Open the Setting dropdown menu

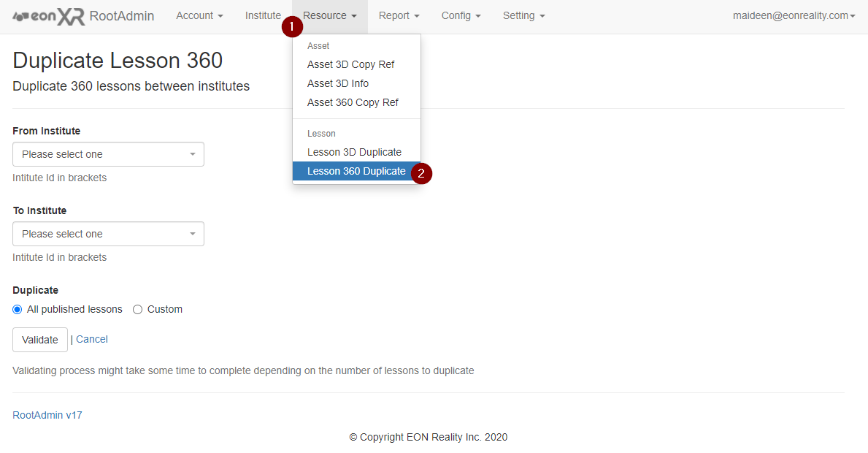pos(523,16)
